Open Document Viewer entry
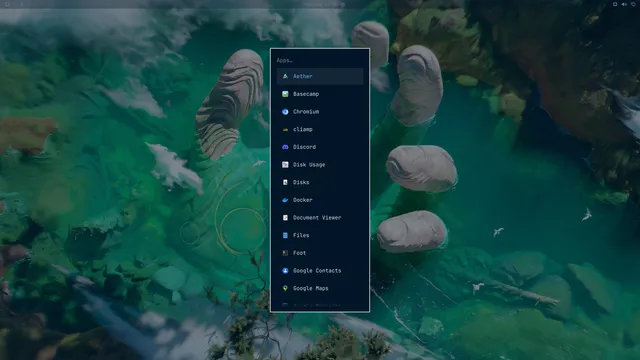 point(320,218)
